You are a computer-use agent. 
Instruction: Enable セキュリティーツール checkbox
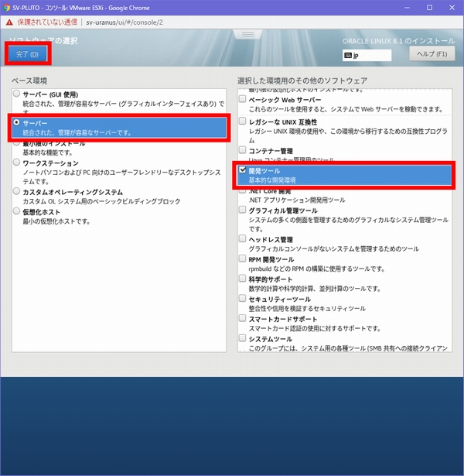click(242, 298)
